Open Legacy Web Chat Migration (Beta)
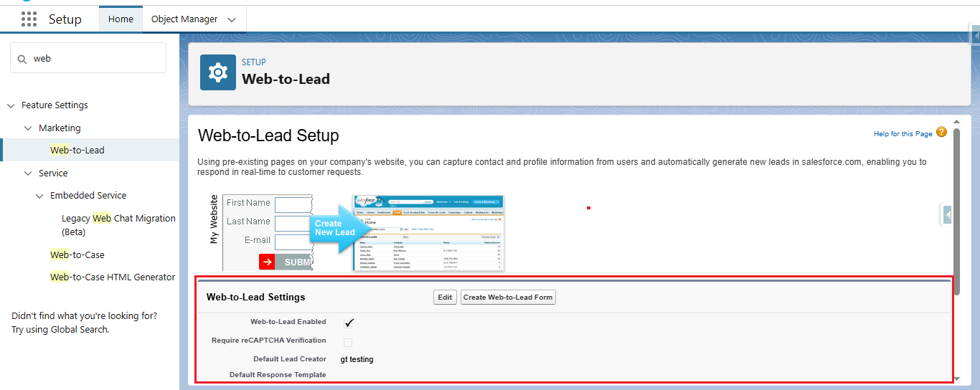Image resolution: width=980 pixels, height=390 pixels. pos(118,225)
